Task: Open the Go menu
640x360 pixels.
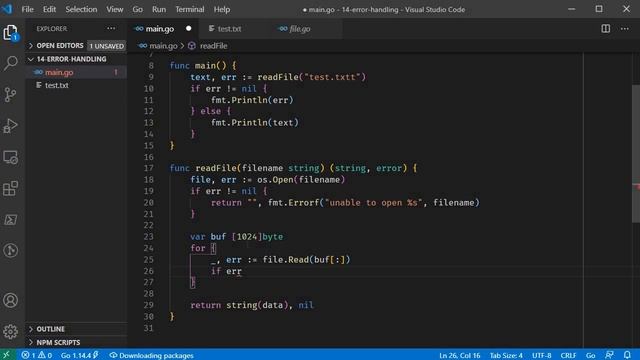Action: [138, 9]
